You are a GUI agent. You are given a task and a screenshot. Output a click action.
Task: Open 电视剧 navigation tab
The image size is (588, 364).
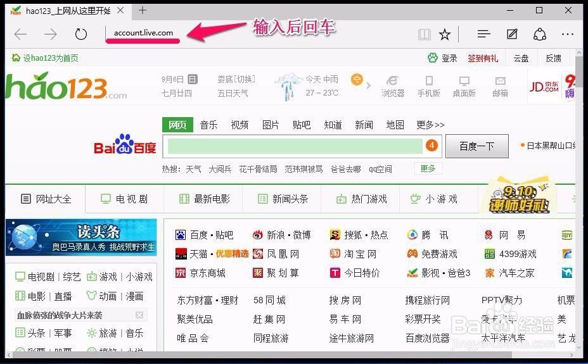click(124, 199)
